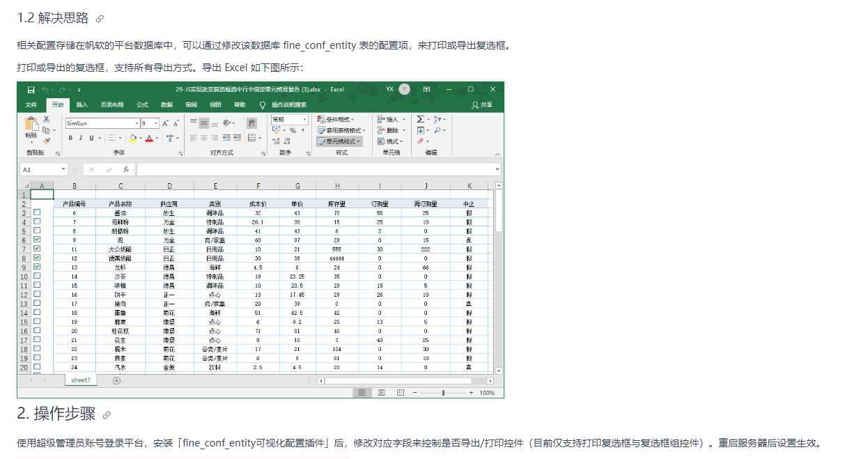
Task: Click the Insert Function fx icon
Action: click(126, 169)
